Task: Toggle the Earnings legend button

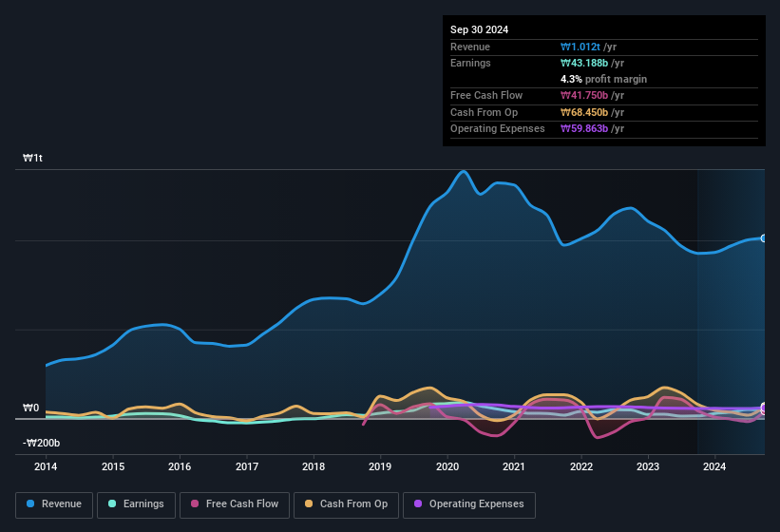Action: 136,505
